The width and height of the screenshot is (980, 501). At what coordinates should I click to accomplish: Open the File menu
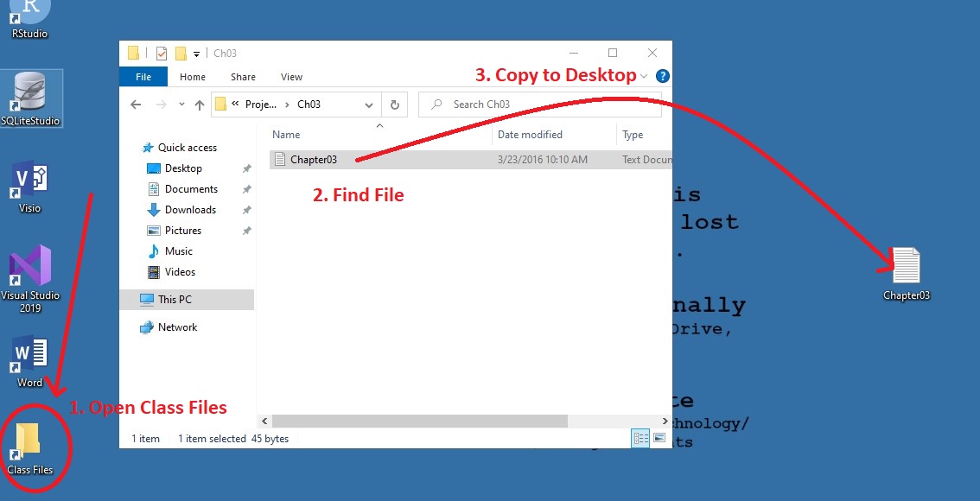[x=143, y=76]
